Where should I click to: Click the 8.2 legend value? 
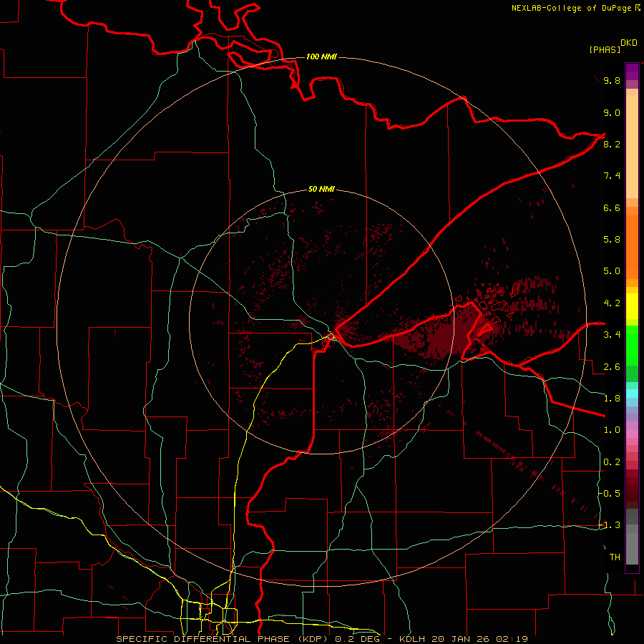pyautogui.click(x=612, y=144)
